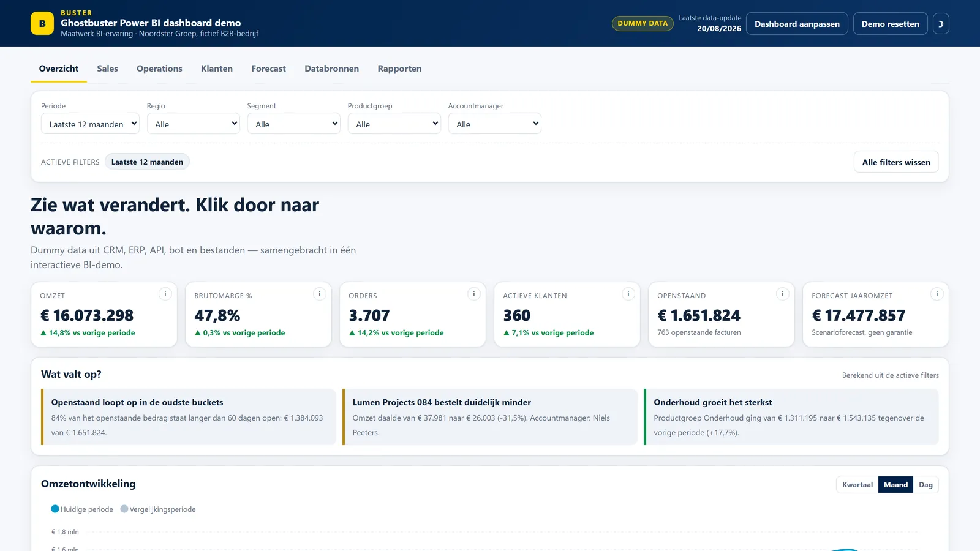The width and height of the screenshot is (980, 551).
Task: Open 'Lumen Projects 084 bestelt duidelijk minder' insight
Action: (490, 417)
